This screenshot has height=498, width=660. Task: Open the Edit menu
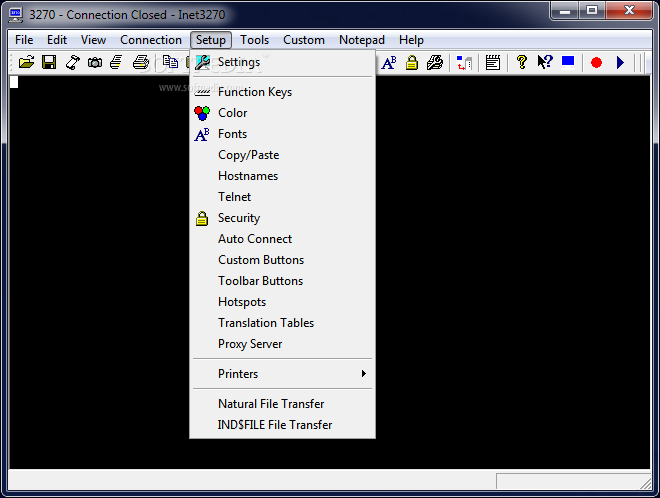[x=57, y=40]
